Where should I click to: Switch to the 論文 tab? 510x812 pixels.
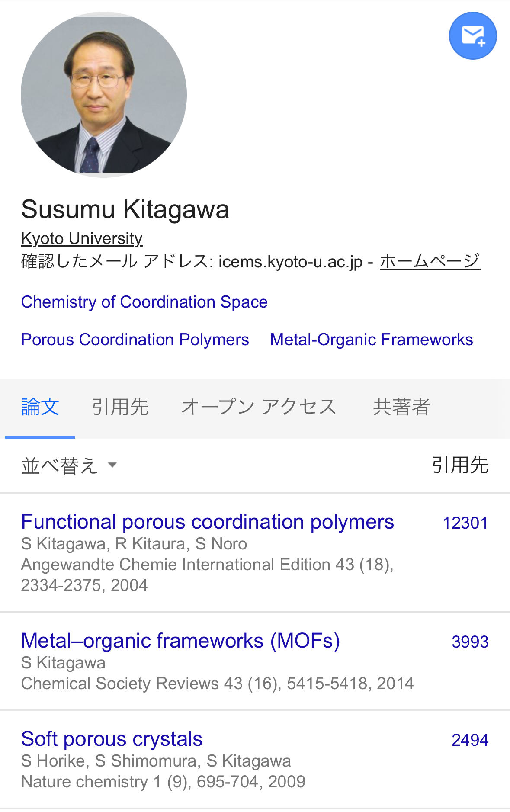40,407
